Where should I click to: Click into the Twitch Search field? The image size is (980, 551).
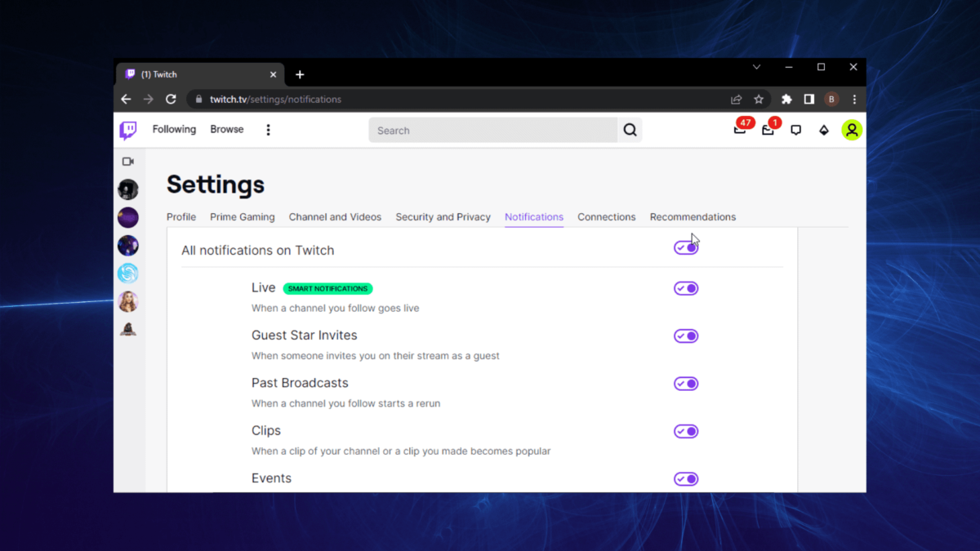492,130
